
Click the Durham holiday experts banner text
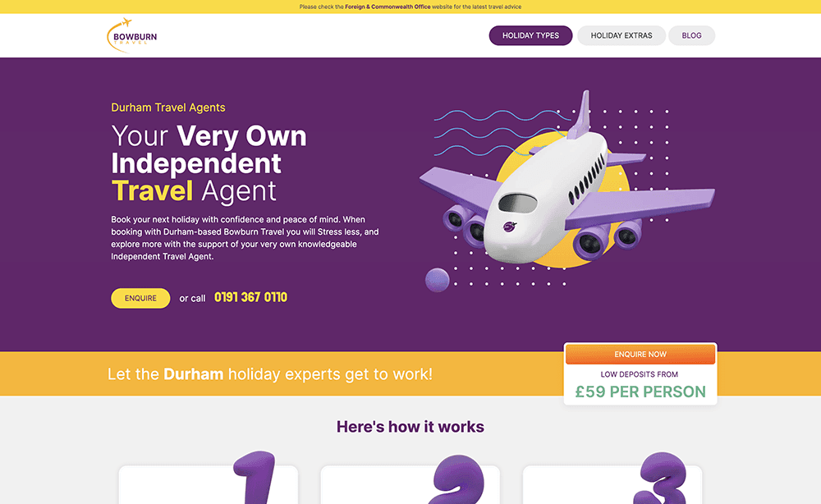[x=269, y=374]
